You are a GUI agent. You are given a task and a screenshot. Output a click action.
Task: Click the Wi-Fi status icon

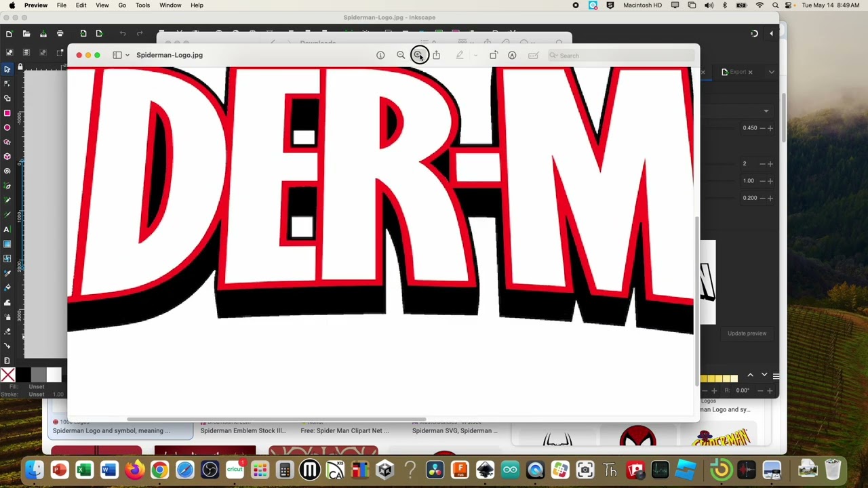pyautogui.click(x=759, y=5)
